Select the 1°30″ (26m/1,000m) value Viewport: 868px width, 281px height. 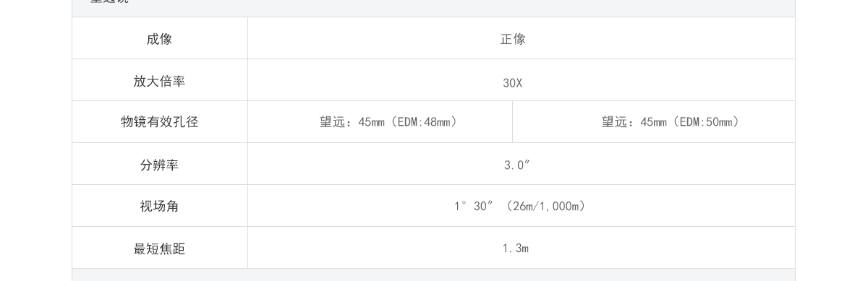coord(522,206)
